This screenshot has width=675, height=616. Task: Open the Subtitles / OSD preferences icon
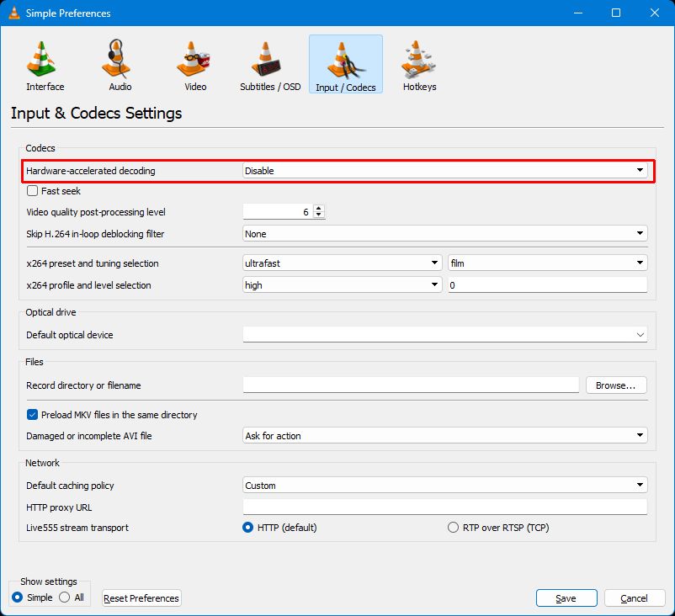pos(266,60)
